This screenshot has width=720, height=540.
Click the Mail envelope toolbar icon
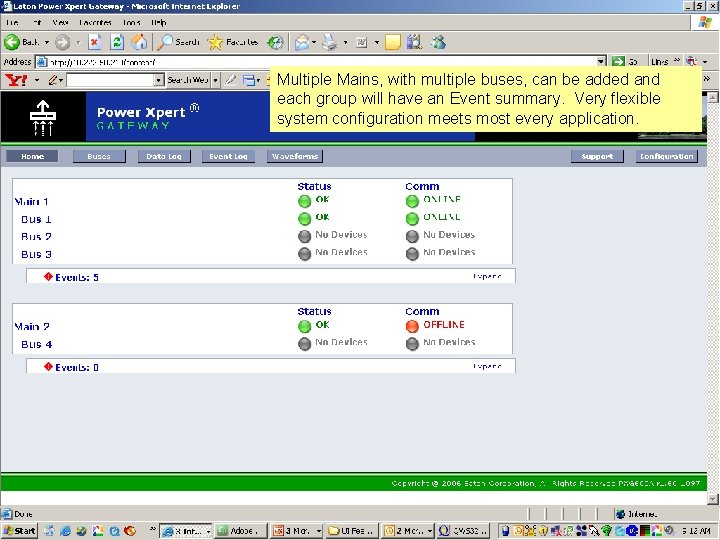click(x=302, y=43)
